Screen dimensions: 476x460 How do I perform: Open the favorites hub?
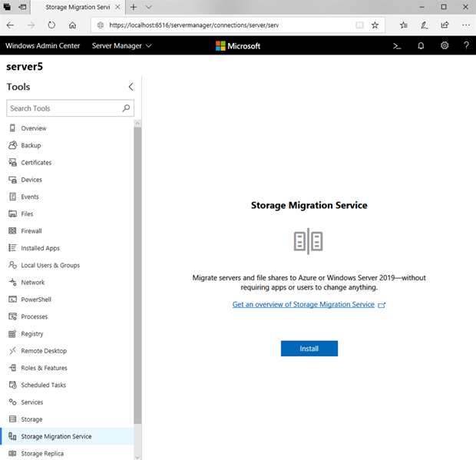point(403,25)
